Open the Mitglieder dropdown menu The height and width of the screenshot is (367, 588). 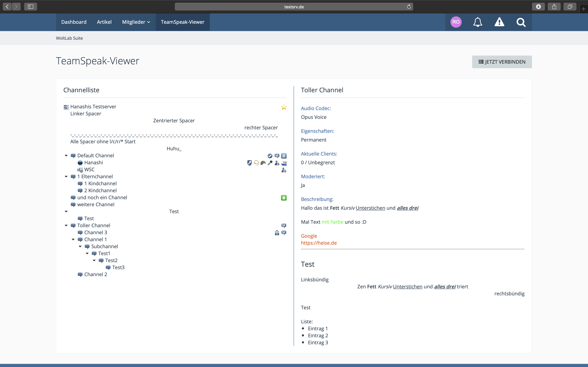click(136, 22)
